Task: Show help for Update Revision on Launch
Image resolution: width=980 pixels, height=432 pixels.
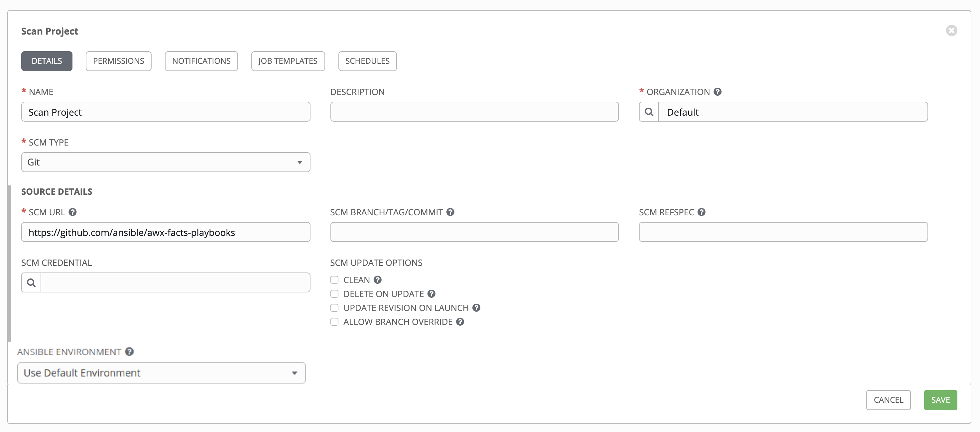Action: (476, 308)
